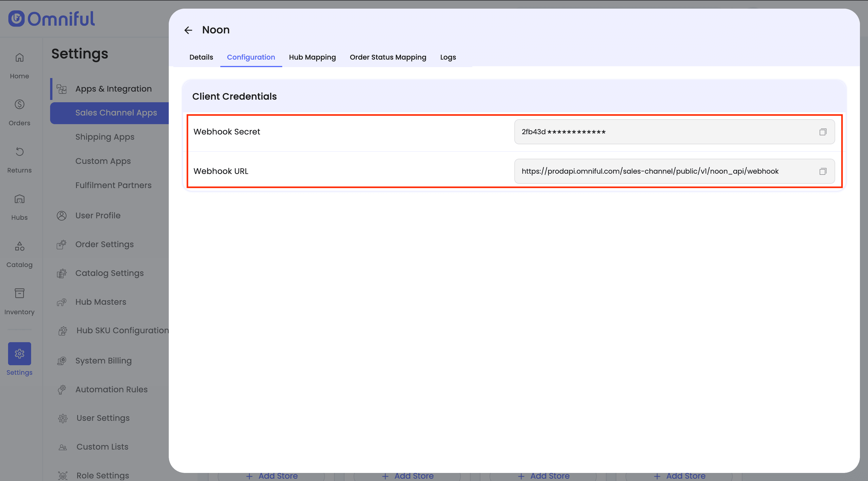Image resolution: width=868 pixels, height=481 pixels.
Task: Click the System Billing icon
Action: click(x=62, y=361)
